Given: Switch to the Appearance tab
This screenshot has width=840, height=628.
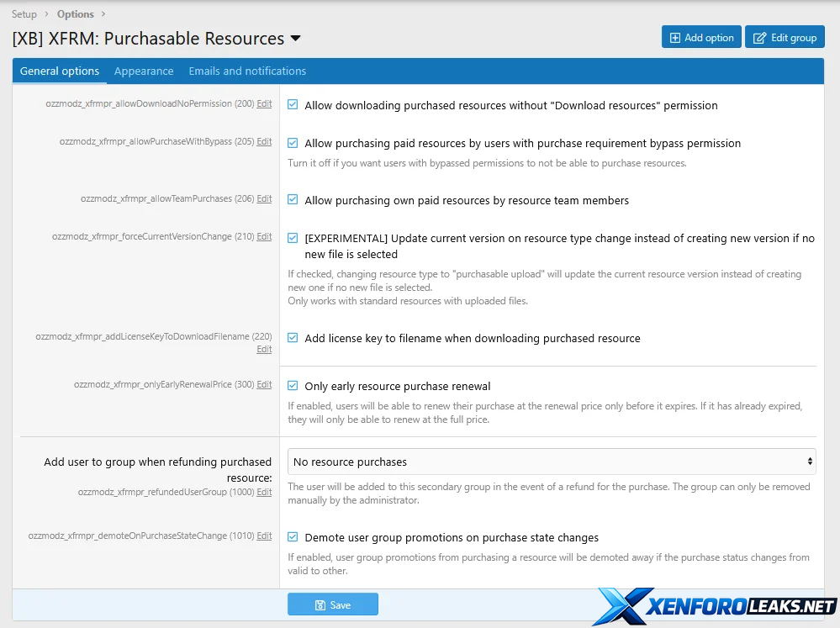Looking at the screenshot, I should 144,71.
